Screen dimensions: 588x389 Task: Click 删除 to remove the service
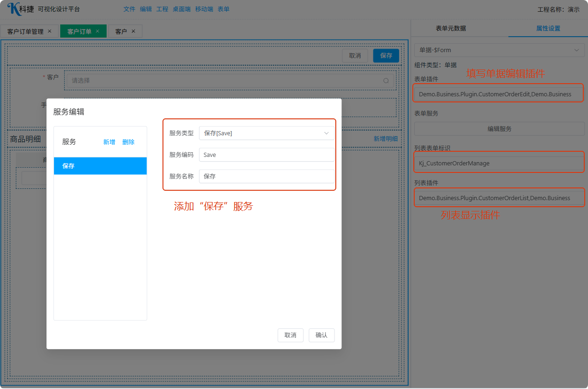pos(128,142)
